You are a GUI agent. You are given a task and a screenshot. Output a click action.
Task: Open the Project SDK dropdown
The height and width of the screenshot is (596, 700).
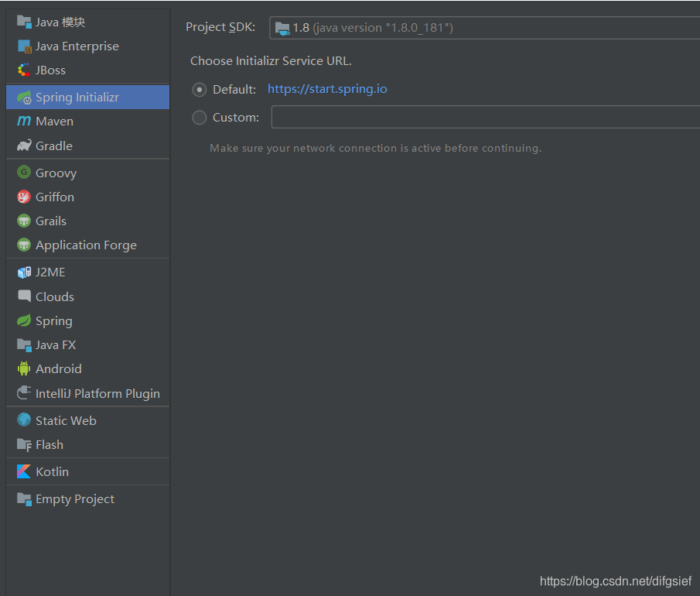[484, 28]
